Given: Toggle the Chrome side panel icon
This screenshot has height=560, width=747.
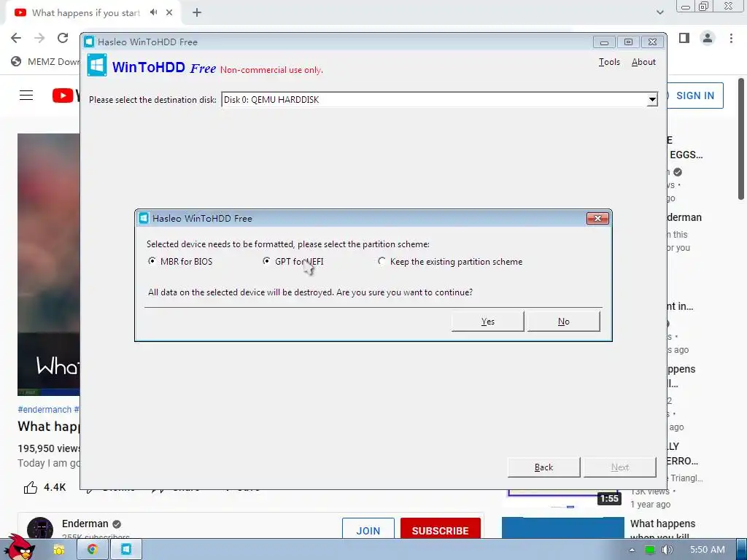Looking at the screenshot, I should pyautogui.click(x=684, y=38).
